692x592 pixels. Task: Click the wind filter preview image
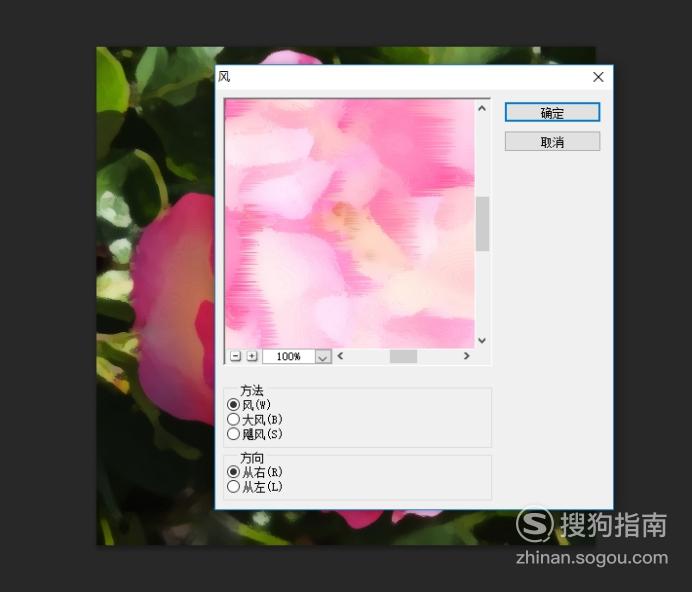pyautogui.click(x=350, y=223)
